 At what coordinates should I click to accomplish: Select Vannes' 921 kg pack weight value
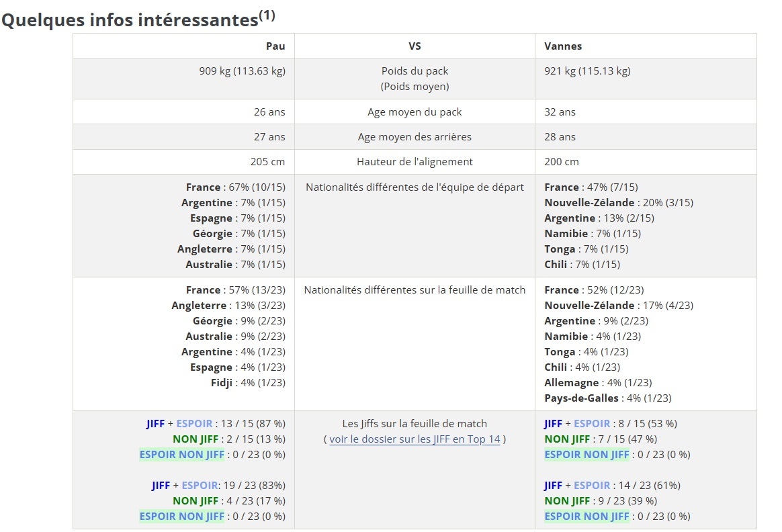[587, 71]
